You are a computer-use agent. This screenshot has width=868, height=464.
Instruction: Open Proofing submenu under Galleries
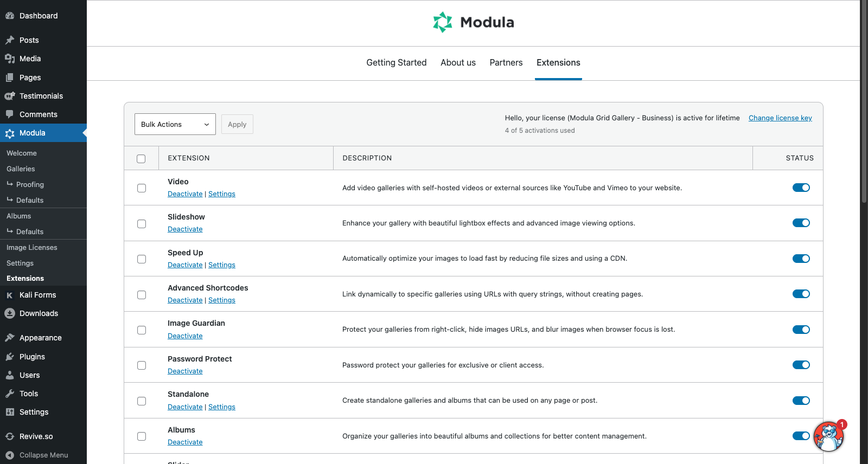pyautogui.click(x=30, y=185)
